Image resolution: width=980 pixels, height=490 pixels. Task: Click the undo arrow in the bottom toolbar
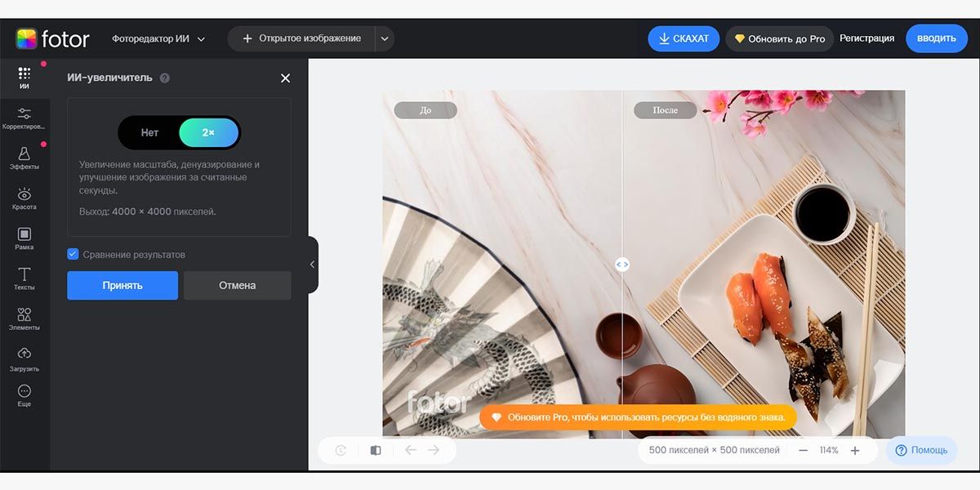(x=410, y=449)
